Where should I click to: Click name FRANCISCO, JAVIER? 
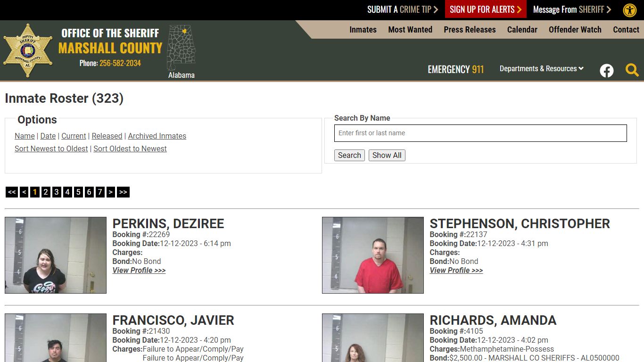[173, 320]
